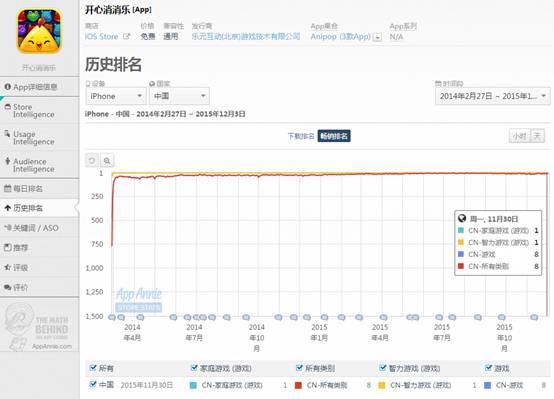The height and width of the screenshot is (399, 554).
Task: Toggle the 家庭游戏 (游戏) checkbox
Action: point(194,368)
